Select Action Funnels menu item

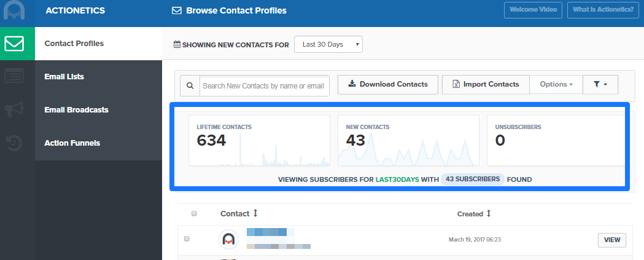point(99,143)
